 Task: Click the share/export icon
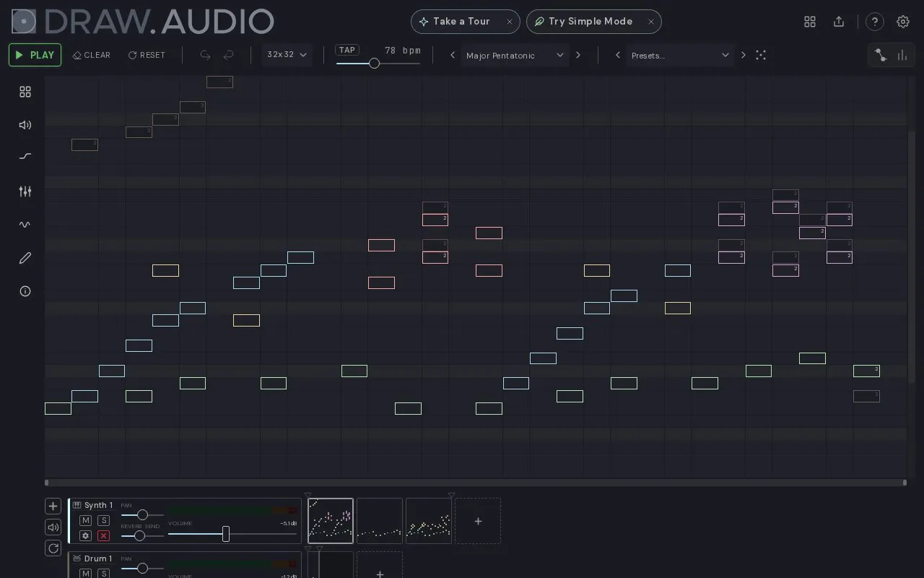point(839,22)
